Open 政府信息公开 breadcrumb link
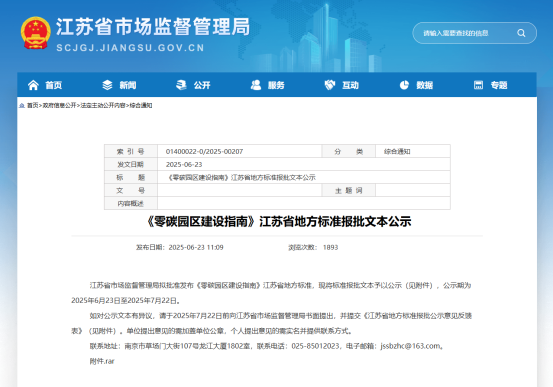The height and width of the screenshot is (387, 553). [59, 105]
